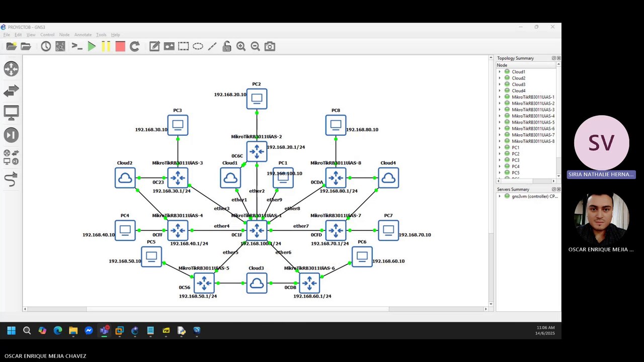Screen dimensions: 644x362
Task: Open the Tools menu
Action: (101, 35)
